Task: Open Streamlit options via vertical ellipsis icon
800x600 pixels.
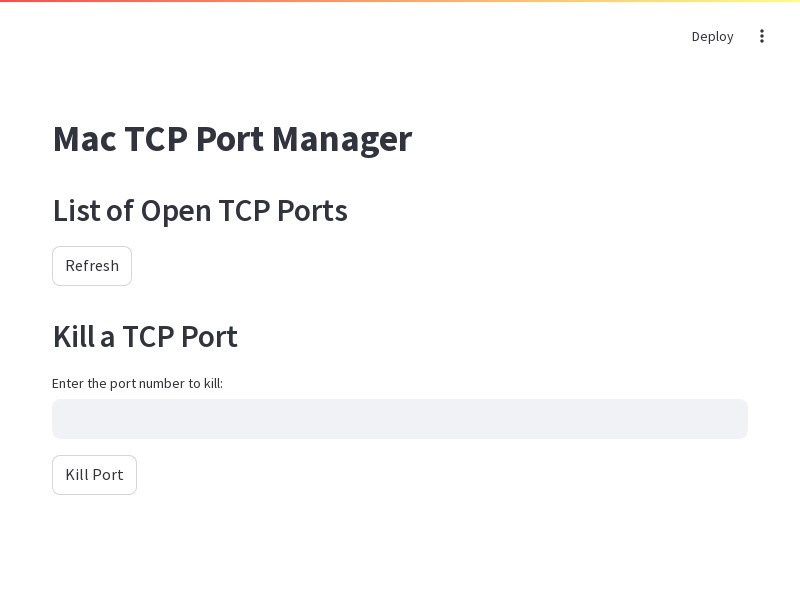Action: [x=761, y=36]
